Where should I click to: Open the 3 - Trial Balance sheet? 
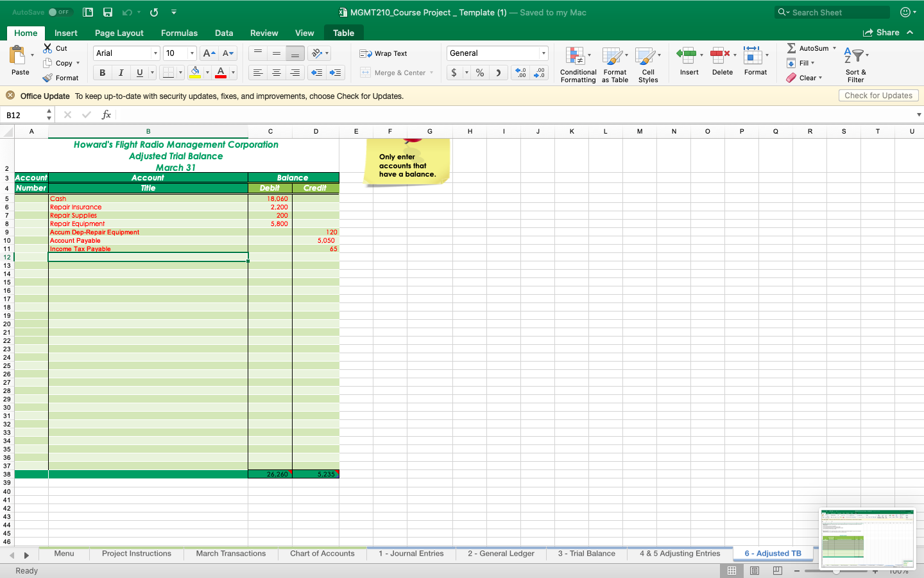click(x=586, y=554)
